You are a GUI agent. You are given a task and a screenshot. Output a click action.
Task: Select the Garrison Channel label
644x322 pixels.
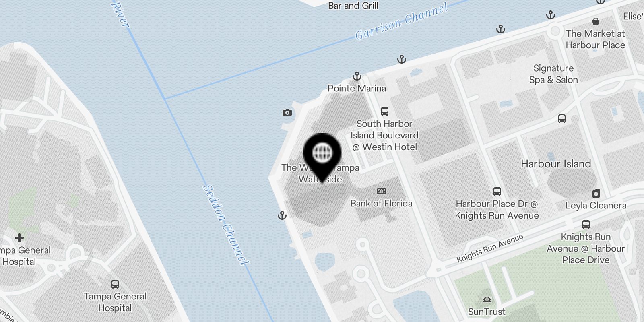point(401,21)
